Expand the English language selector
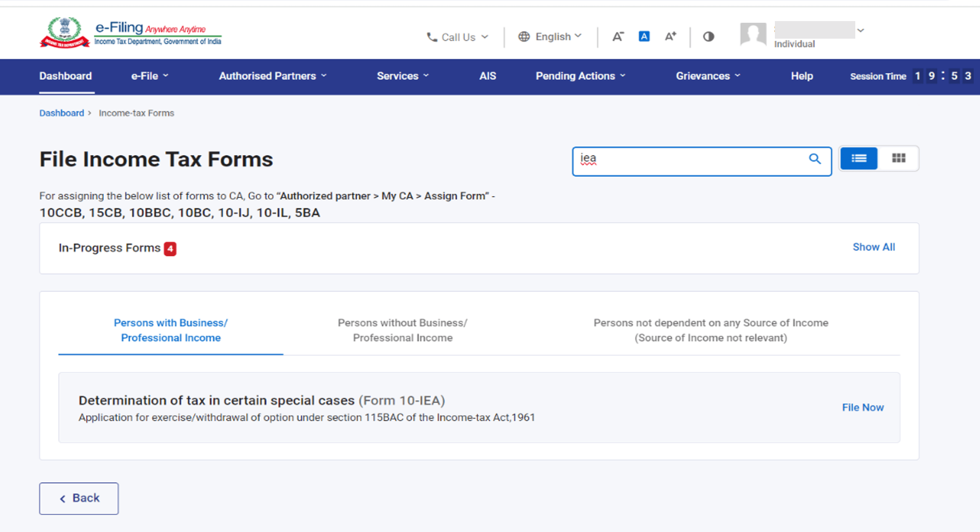This screenshot has width=980, height=532. coord(555,37)
